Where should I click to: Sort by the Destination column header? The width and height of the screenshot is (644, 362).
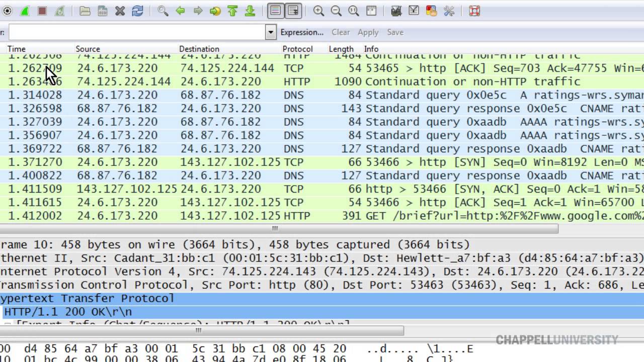click(x=199, y=49)
